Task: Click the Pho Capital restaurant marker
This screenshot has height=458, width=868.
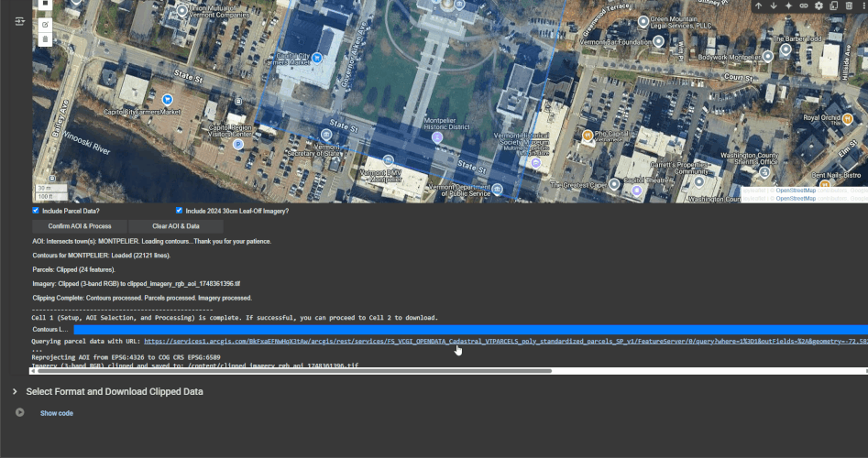Action: click(x=588, y=135)
